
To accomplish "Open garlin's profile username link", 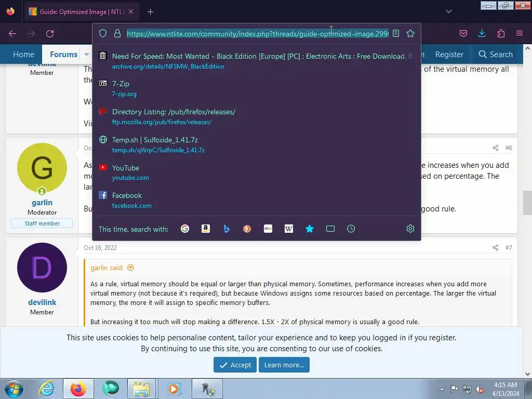I will [x=42, y=203].
